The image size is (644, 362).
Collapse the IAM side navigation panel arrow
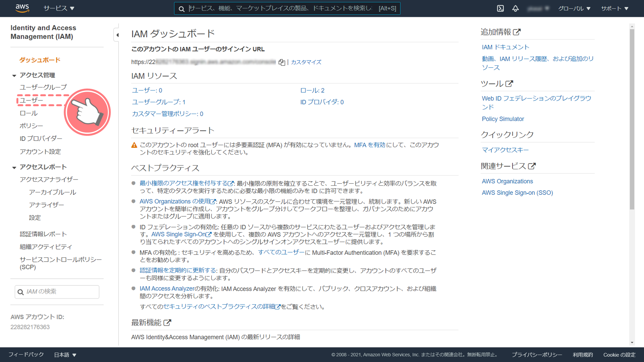(117, 35)
